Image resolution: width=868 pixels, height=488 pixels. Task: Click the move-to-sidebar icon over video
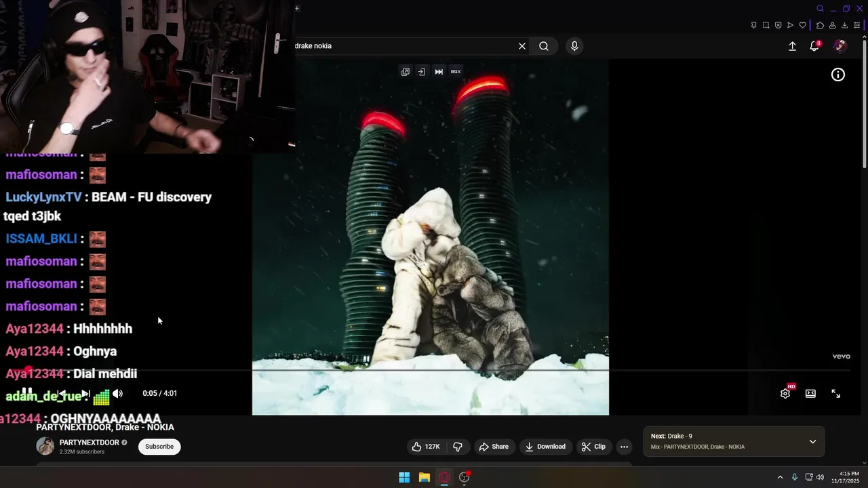421,72
